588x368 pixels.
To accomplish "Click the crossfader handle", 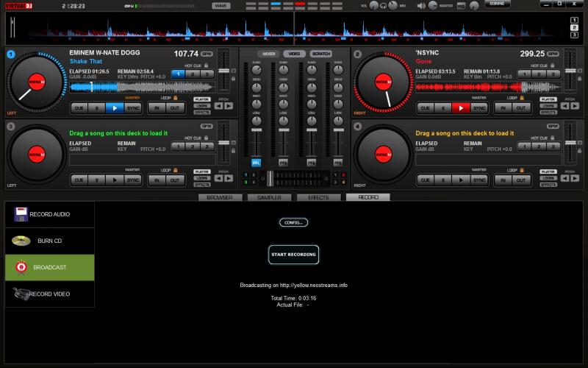I will click(x=270, y=179).
